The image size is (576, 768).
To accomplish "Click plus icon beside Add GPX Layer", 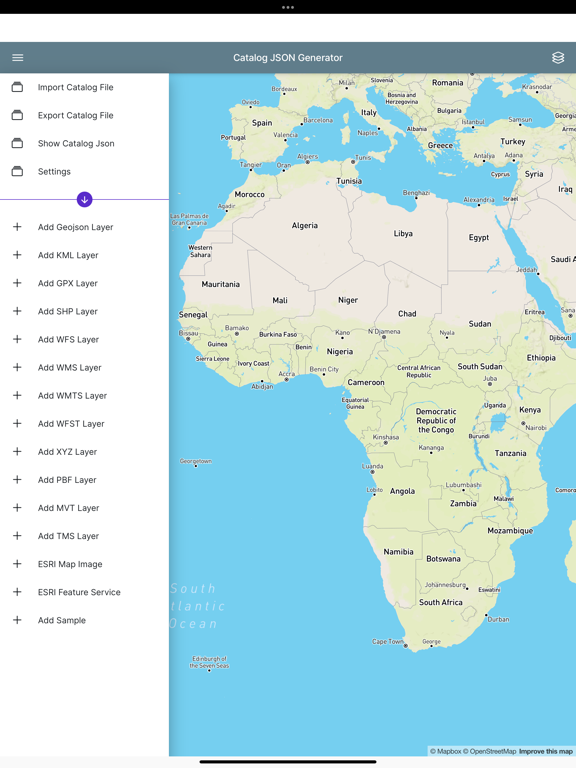I will 17,283.
